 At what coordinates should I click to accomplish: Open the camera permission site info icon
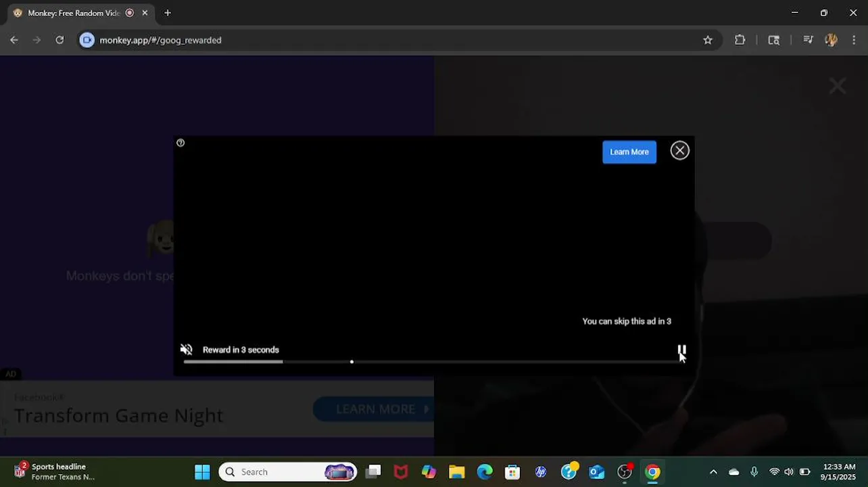pyautogui.click(x=87, y=40)
